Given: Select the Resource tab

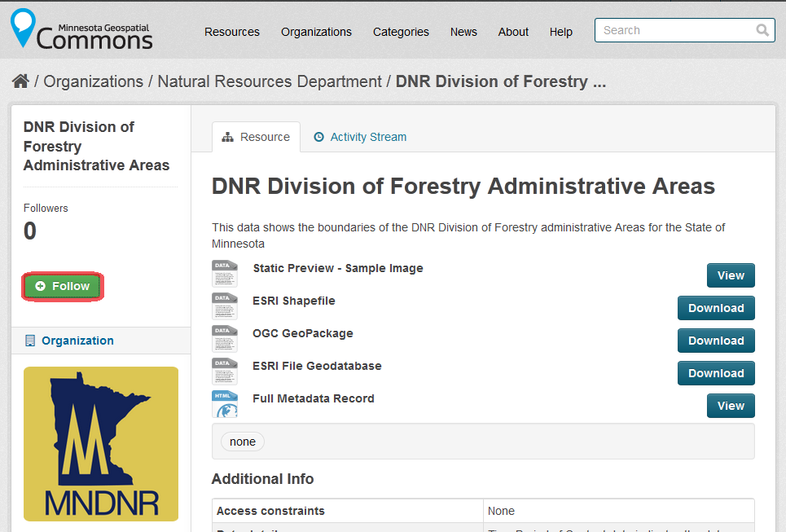Looking at the screenshot, I should [256, 137].
